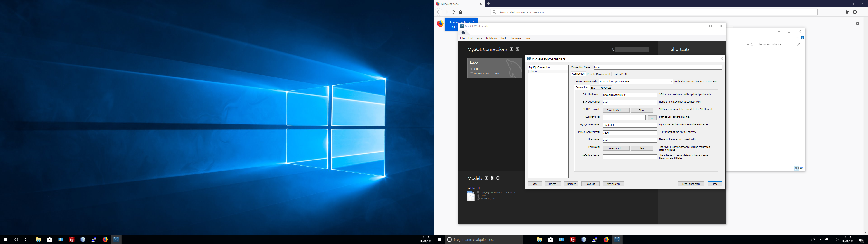This screenshot has height=244, width=868.
Task: Click Store in Vault for MySQL Password
Action: click(616, 148)
